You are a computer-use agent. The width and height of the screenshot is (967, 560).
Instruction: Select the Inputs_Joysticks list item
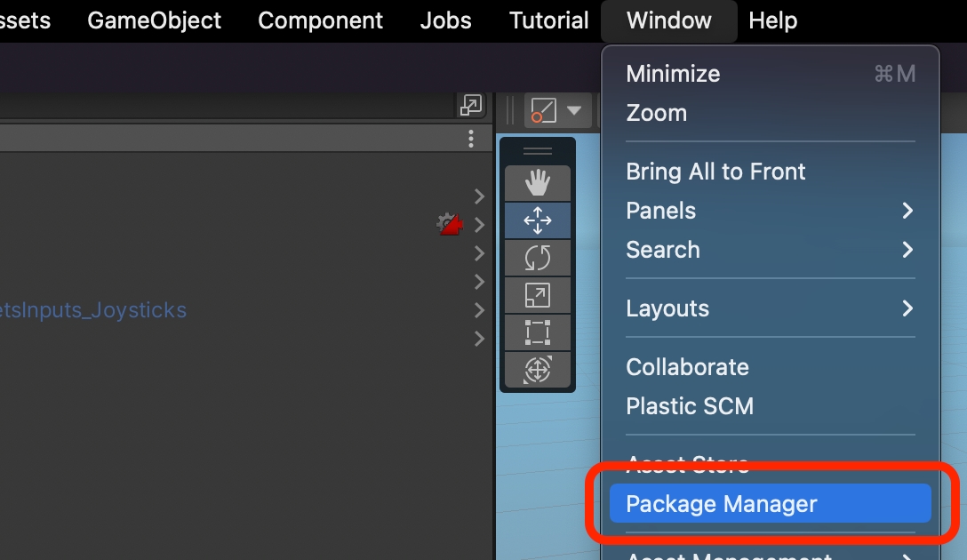pos(93,310)
